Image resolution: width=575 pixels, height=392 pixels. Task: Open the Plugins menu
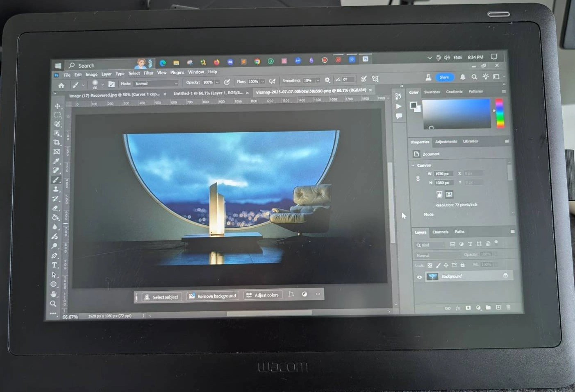click(x=177, y=73)
